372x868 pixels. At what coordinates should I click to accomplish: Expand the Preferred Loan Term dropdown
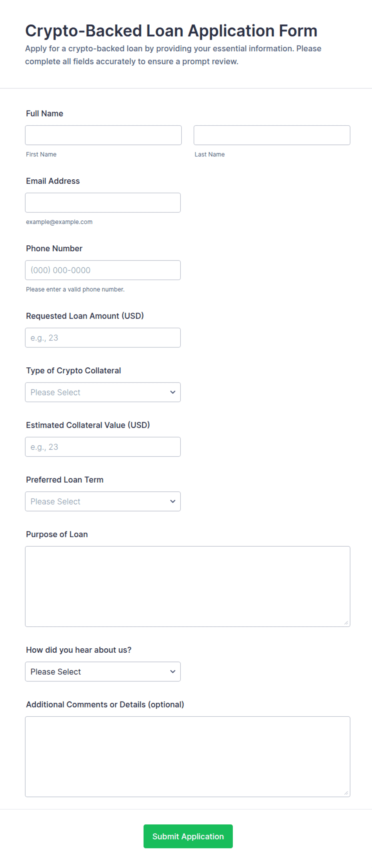coord(103,501)
